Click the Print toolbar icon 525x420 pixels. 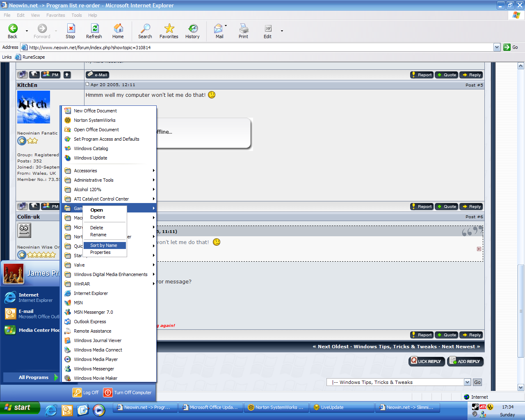click(244, 28)
